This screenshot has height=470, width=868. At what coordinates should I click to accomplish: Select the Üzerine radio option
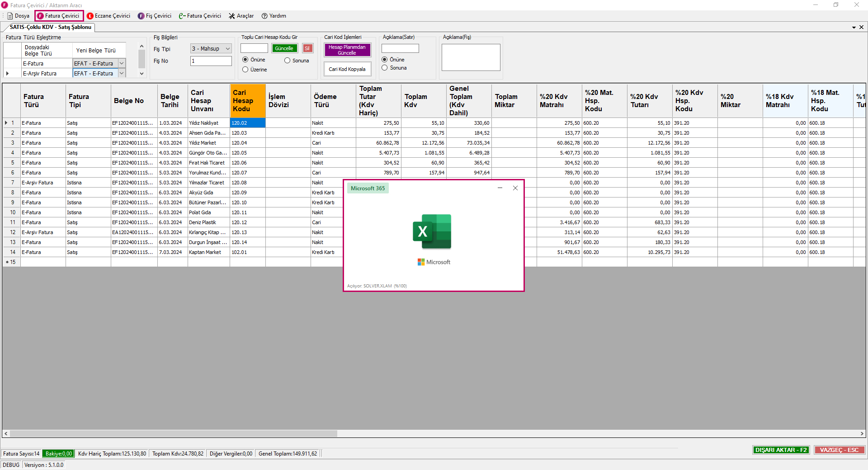coord(245,70)
